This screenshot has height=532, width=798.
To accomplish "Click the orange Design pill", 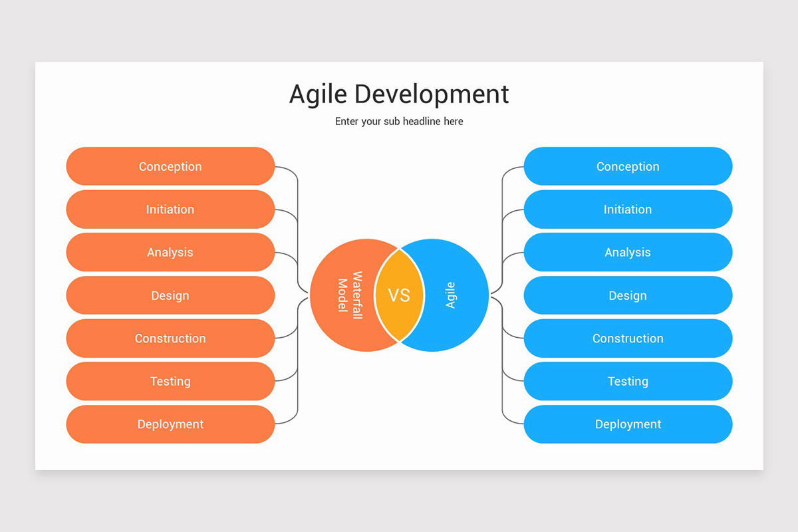I will 170,295.
